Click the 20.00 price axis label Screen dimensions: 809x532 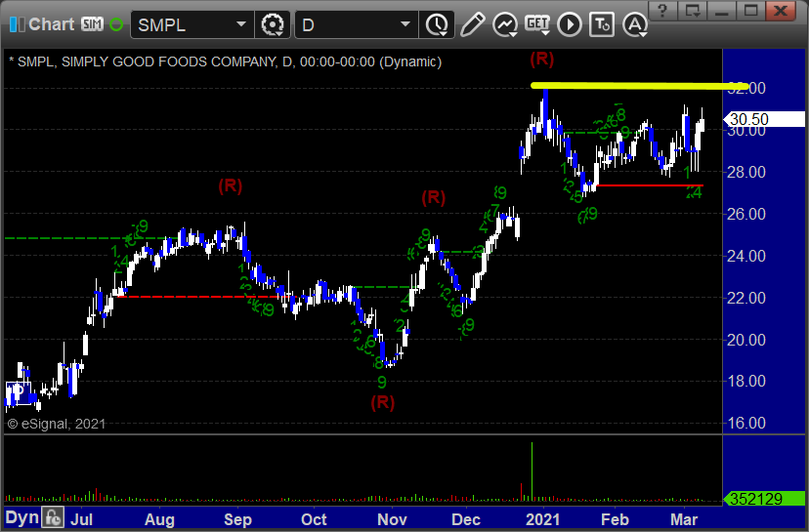(x=746, y=340)
